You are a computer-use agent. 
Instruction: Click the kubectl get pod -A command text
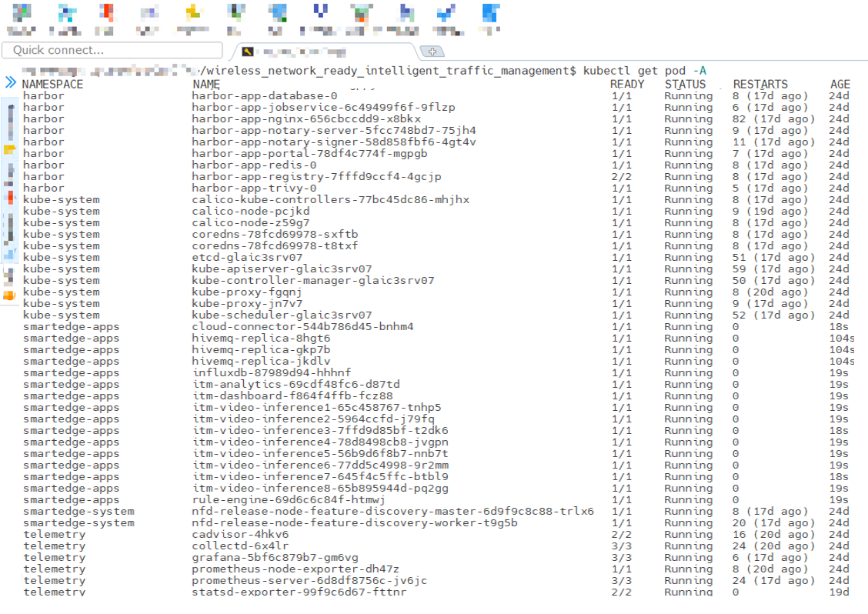pyautogui.click(x=644, y=71)
